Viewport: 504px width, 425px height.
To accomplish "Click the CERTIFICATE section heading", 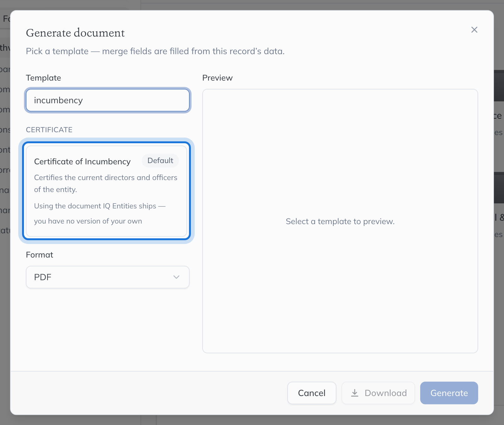I will coord(49,130).
